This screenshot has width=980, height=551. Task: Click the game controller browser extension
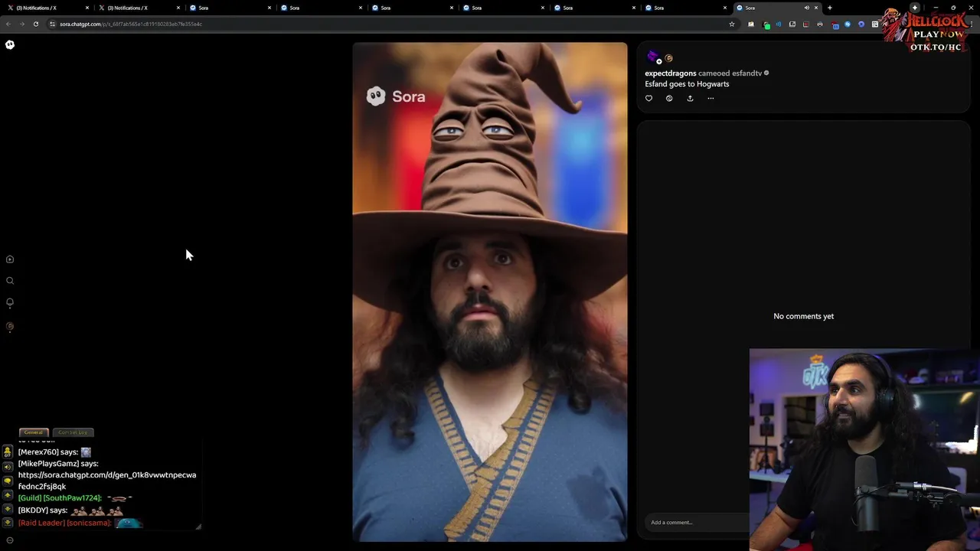click(820, 24)
